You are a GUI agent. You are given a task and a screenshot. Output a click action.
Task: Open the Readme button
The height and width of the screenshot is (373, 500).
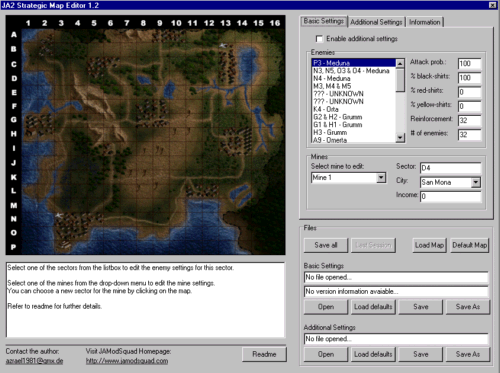(x=264, y=354)
